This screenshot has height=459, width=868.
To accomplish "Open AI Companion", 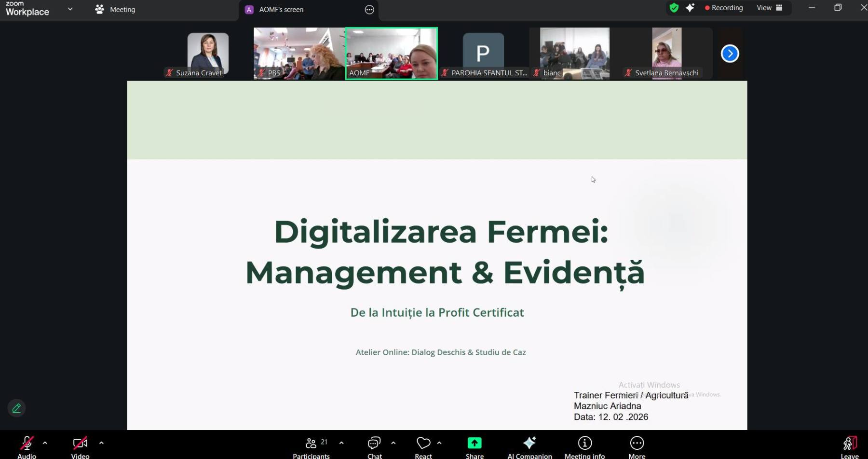I will coord(529,447).
